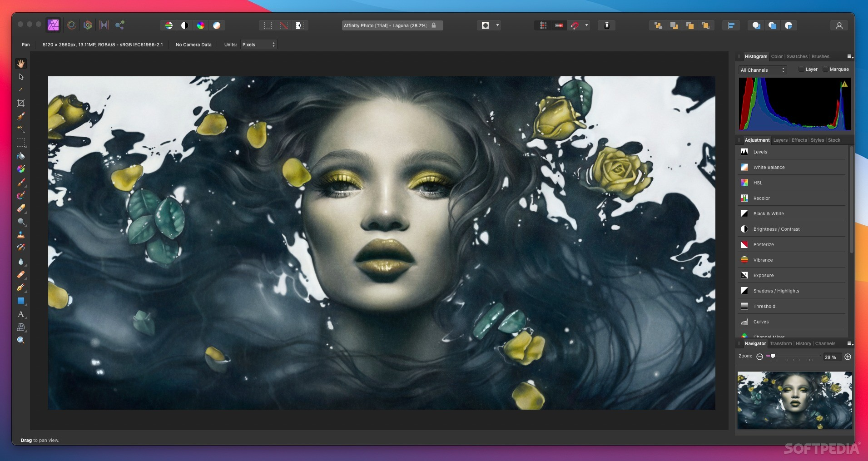This screenshot has height=461, width=868.
Task: Switch to the Effects tab
Action: click(x=799, y=140)
